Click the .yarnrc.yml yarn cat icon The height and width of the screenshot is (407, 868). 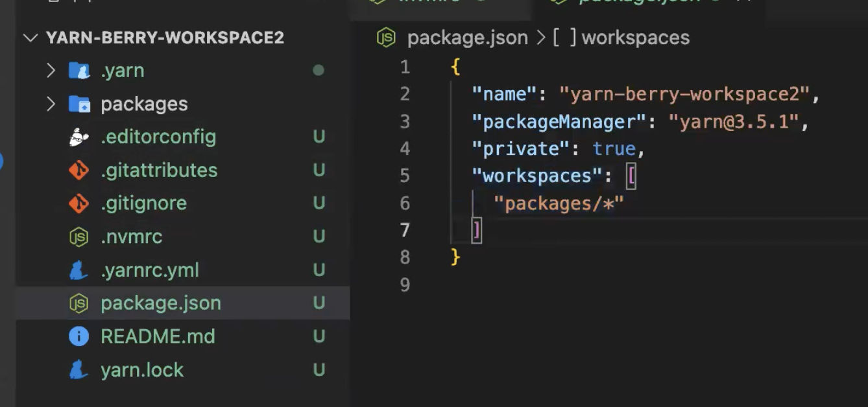point(79,270)
